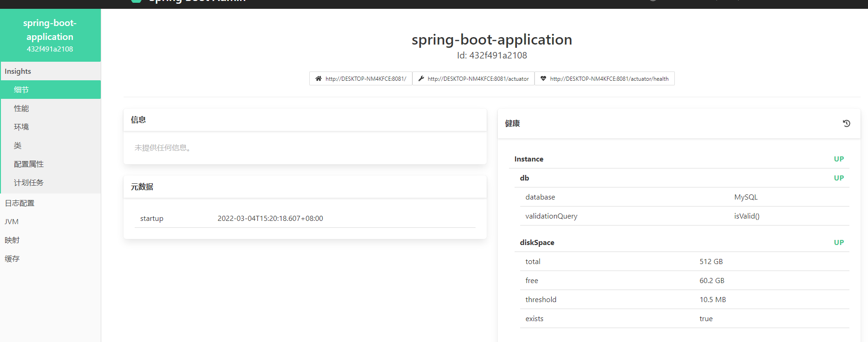Click the UP status of Instance
This screenshot has width=868, height=342.
(839, 159)
